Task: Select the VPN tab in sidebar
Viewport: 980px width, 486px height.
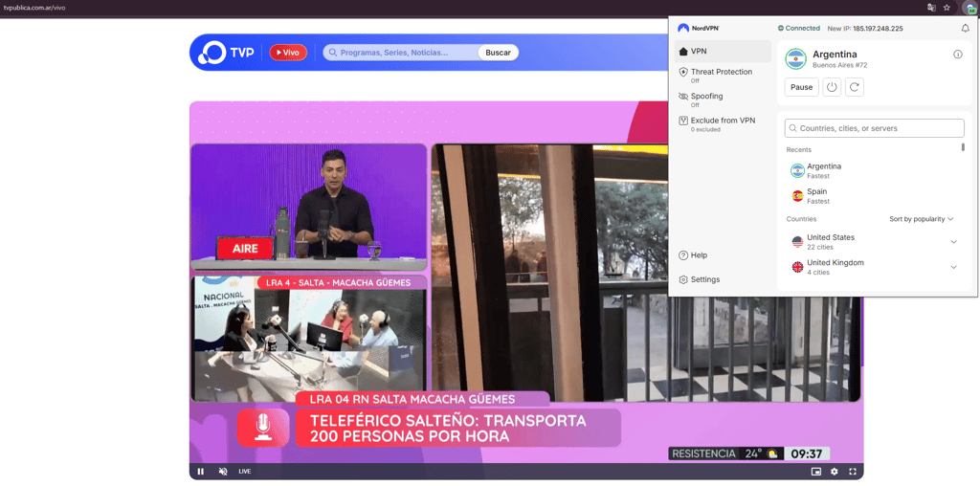Action: 724,52
